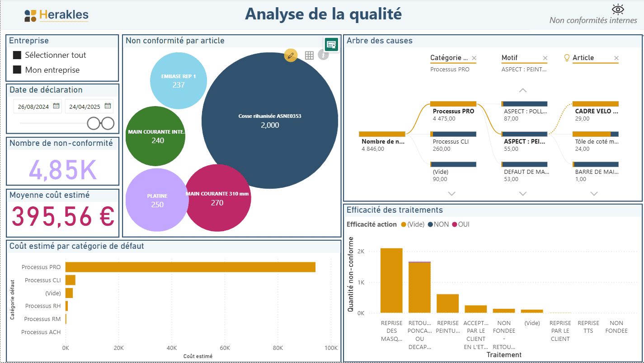644x363 pixels.
Task: Click the green certified visual icon
Action: [x=331, y=44]
